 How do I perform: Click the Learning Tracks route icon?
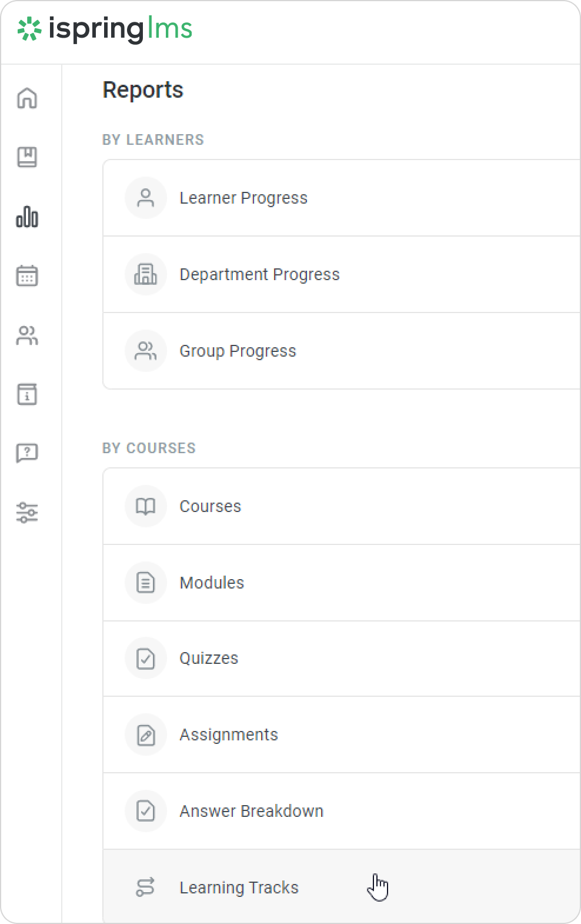click(145, 887)
